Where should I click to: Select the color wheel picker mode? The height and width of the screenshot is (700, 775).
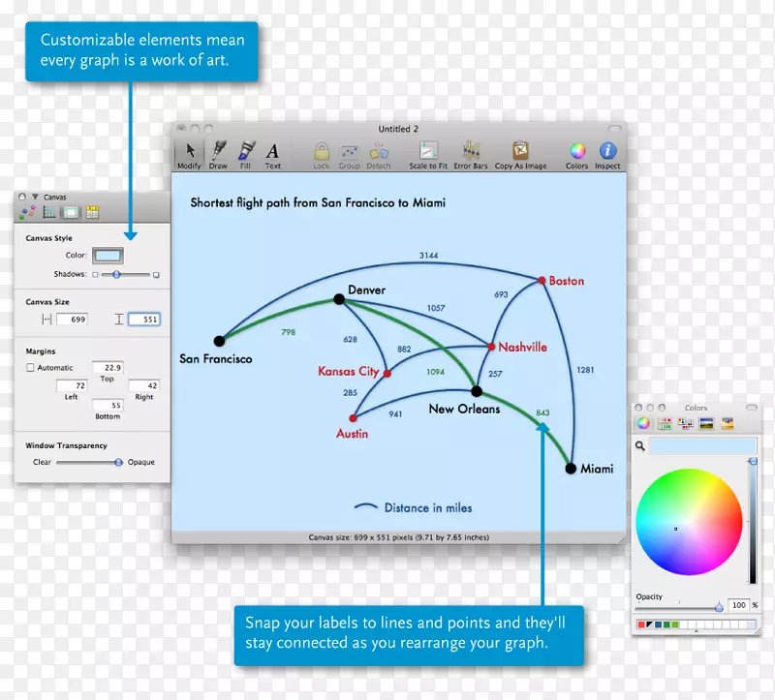click(643, 423)
